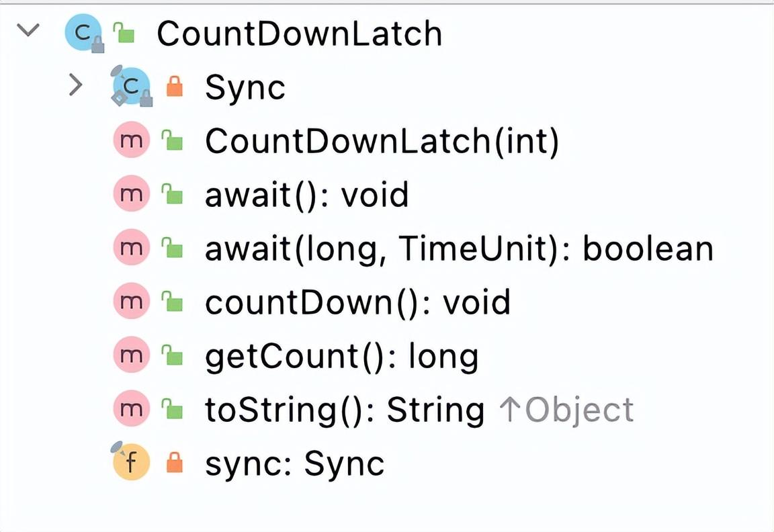This screenshot has height=532, width=774.
Task: Click method icon beside await(long, TimeUnit)
Action: (x=130, y=249)
